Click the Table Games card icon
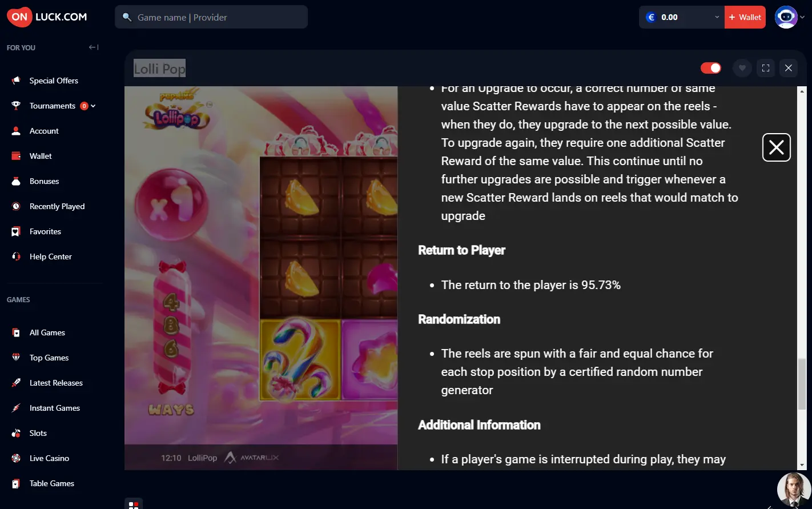The height and width of the screenshot is (509, 812). (x=16, y=483)
